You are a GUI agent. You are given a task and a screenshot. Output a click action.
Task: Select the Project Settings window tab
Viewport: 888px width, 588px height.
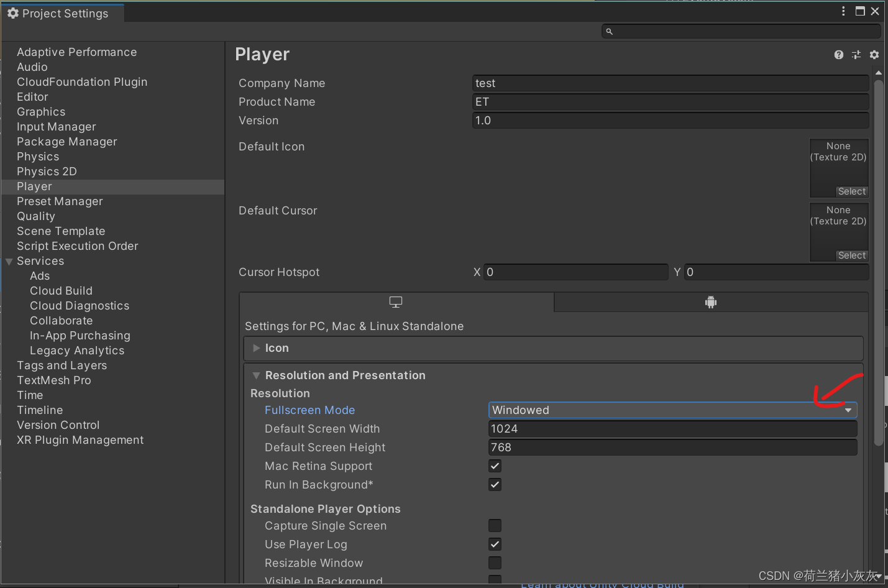[62, 13]
